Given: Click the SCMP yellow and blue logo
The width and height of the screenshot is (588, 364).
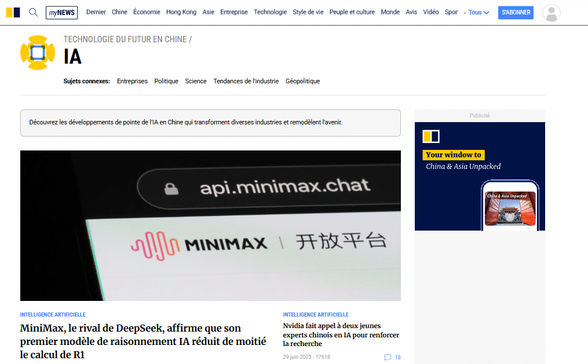Looking at the screenshot, I should [x=13, y=12].
